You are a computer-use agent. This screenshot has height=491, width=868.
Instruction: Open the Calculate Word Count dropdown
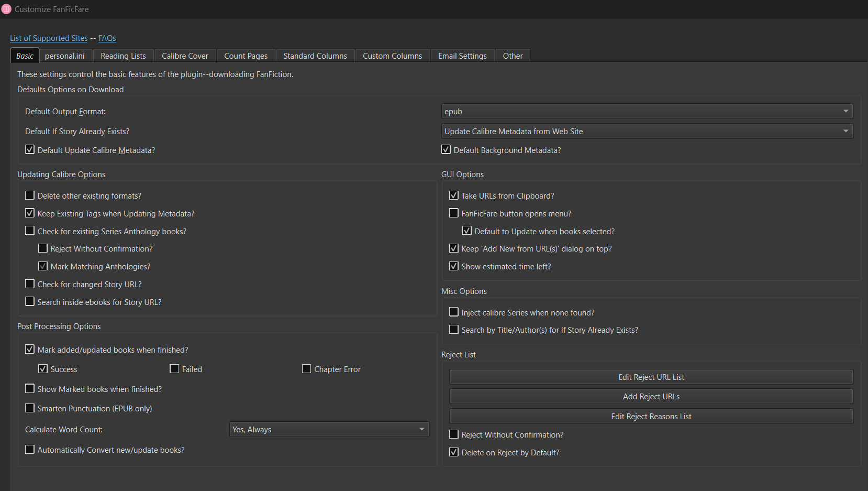pyautogui.click(x=329, y=430)
